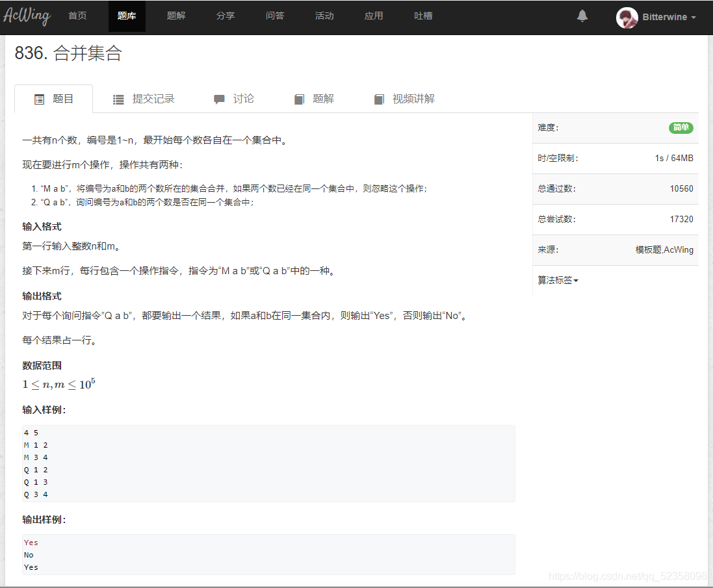Go to 首页 in navigation bar
The width and height of the screenshot is (713, 588).
77,16
